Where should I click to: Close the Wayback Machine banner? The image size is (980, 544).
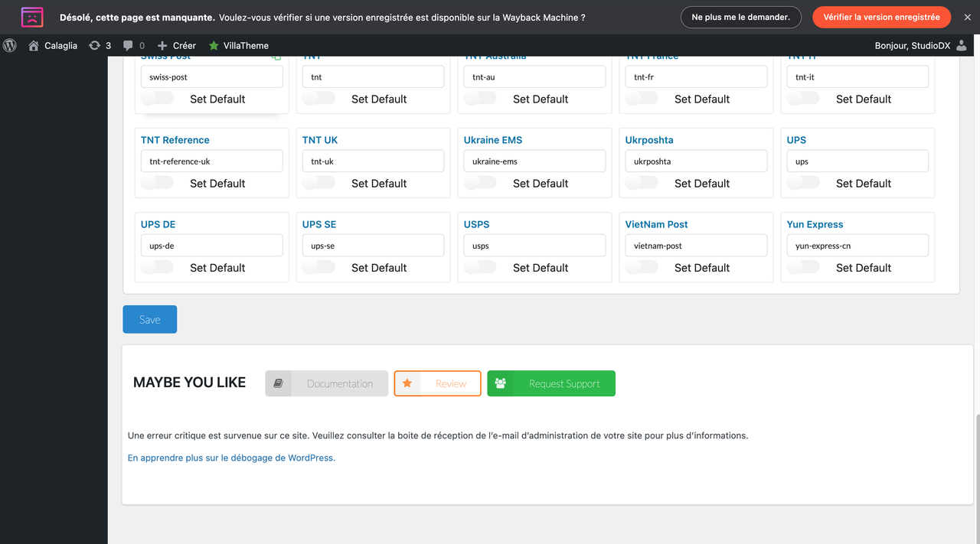click(x=967, y=17)
